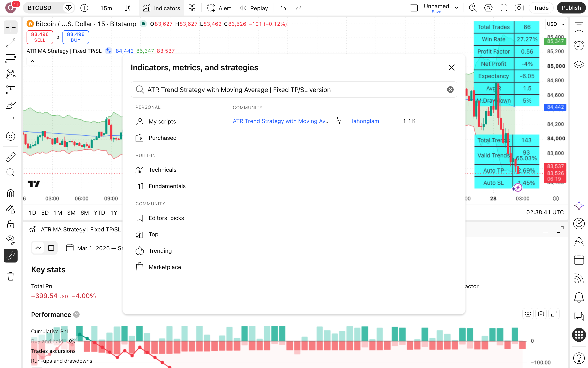The height and width of the screenshot is (368, 588).
Task: Switch strategy report to table view
Action: (51, 248)
